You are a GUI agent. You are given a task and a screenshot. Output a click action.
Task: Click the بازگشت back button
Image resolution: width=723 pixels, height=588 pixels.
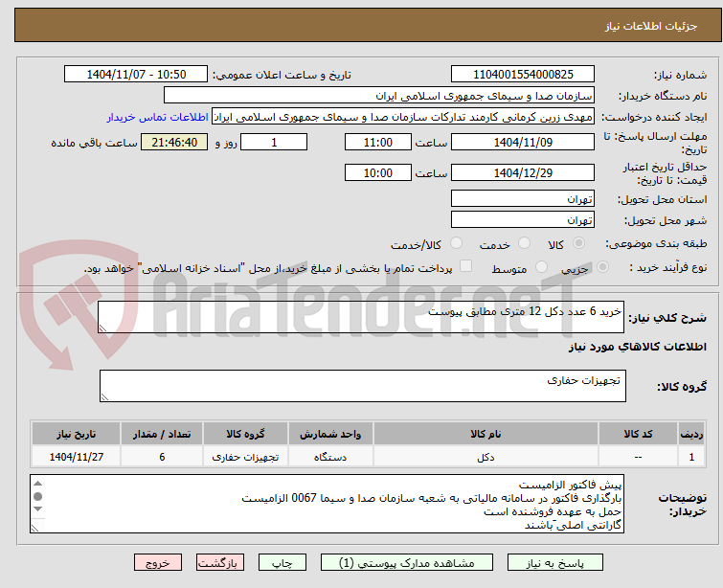coord(220,563)
